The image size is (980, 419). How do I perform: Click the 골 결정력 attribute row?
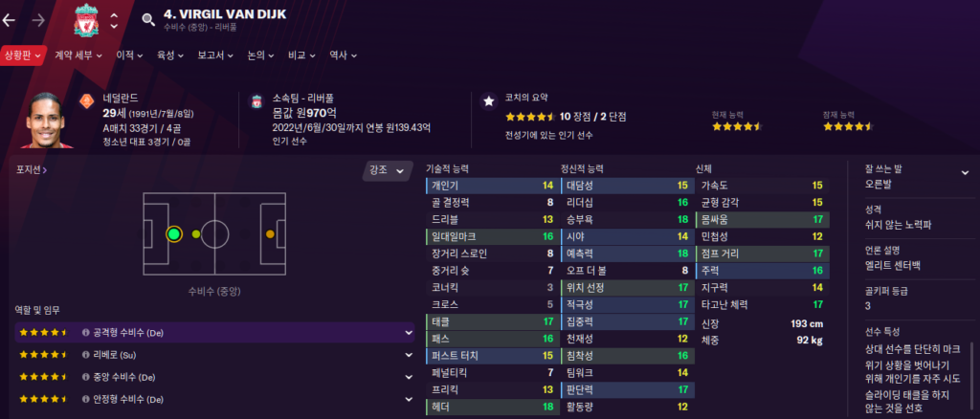(x=491, y=202)
